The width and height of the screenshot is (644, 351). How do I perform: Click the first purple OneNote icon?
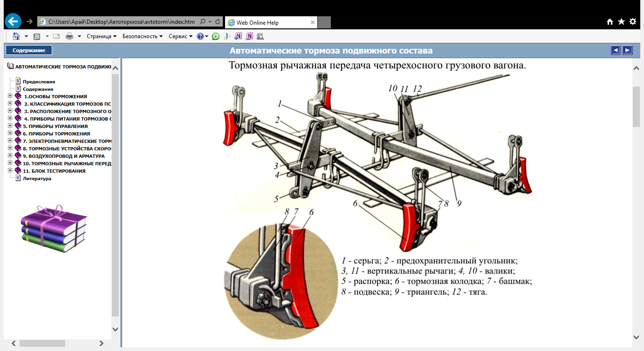[x=238, y=36]
